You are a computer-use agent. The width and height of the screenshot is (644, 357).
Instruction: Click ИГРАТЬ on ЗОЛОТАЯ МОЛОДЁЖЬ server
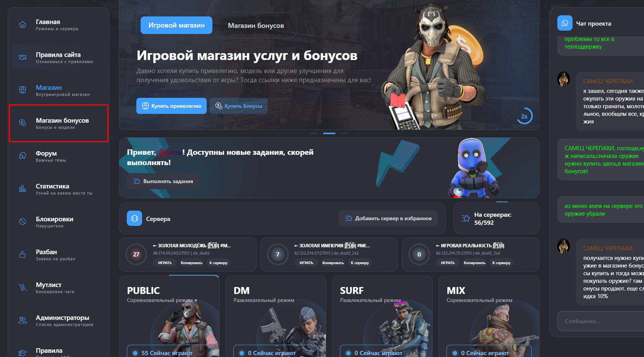(165, 263)
